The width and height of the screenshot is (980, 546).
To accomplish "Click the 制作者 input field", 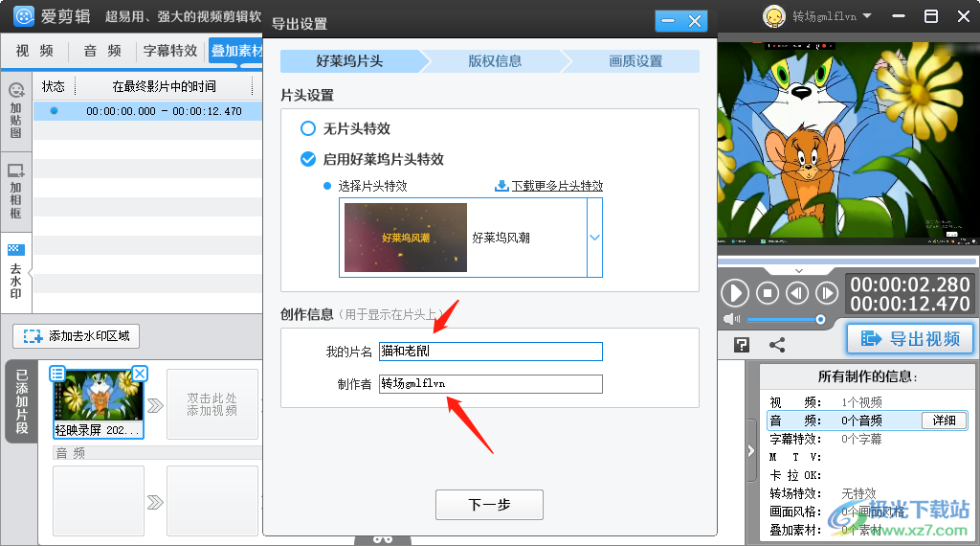I will pyautogui.click(x=491, y=384).
